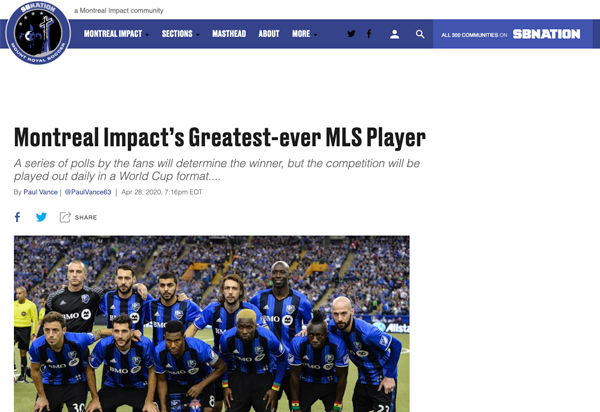Open the @PaulVance63 Twitter handle link
Screen dimensions: 600x412
(88, 192)
